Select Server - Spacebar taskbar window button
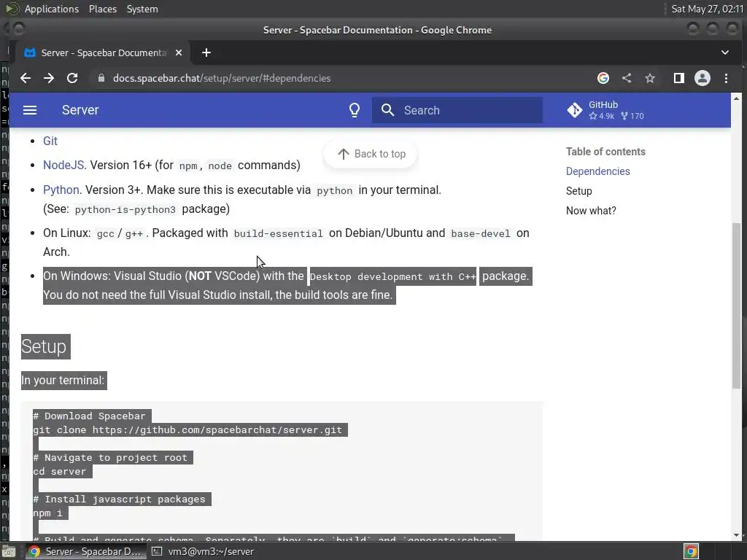This screenshot has width=747, height=560. point(85,551)
